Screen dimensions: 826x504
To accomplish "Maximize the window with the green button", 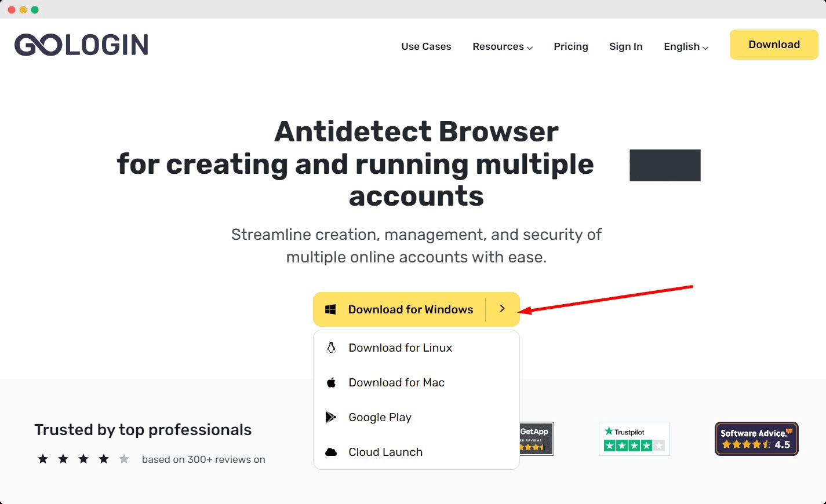I will click(x=35, y=10).
